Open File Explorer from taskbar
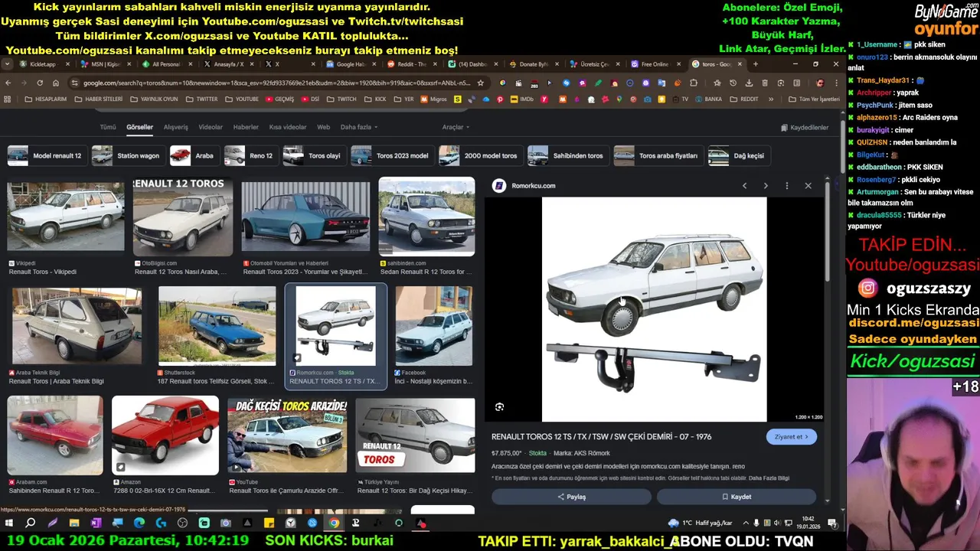 pyautogui.click(x=74, y=523)
